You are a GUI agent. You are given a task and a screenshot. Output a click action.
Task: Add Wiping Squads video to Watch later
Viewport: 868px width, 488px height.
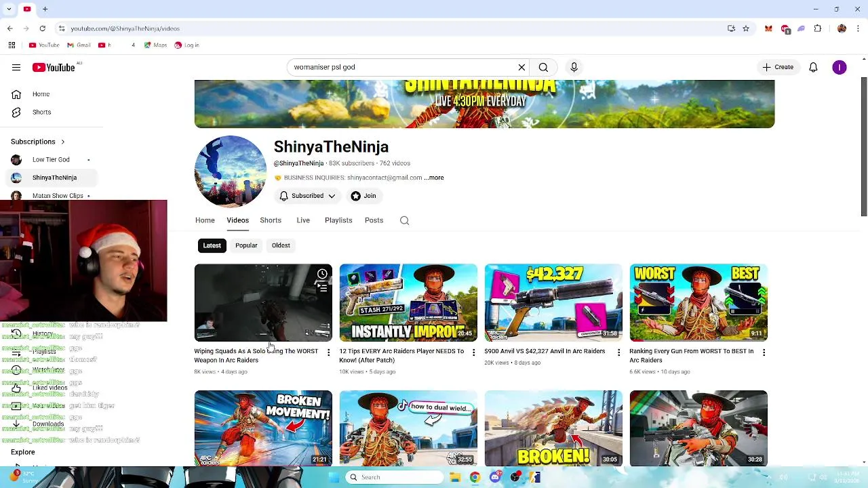(x=322, y=274)
